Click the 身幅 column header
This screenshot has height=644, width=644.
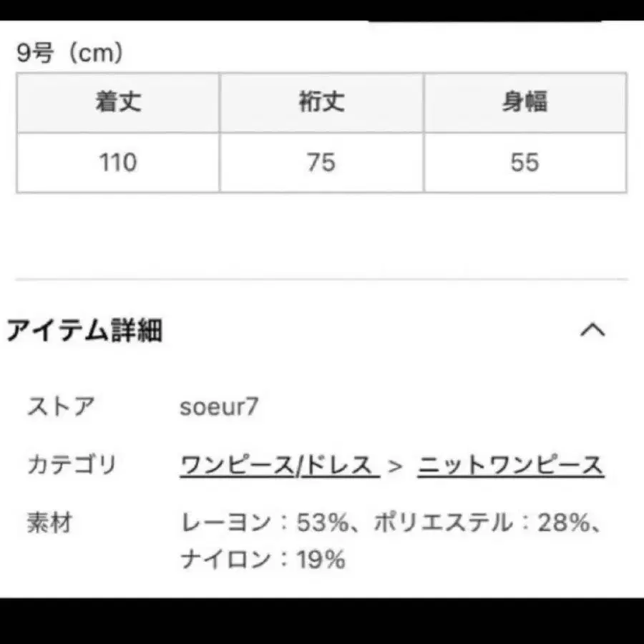pos(526,102)
